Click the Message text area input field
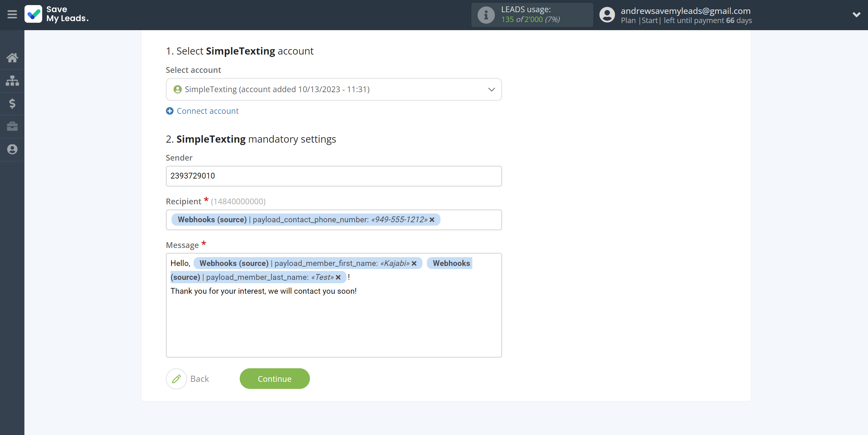Viewport: 868px width, 435px height. tap(334, 305)
